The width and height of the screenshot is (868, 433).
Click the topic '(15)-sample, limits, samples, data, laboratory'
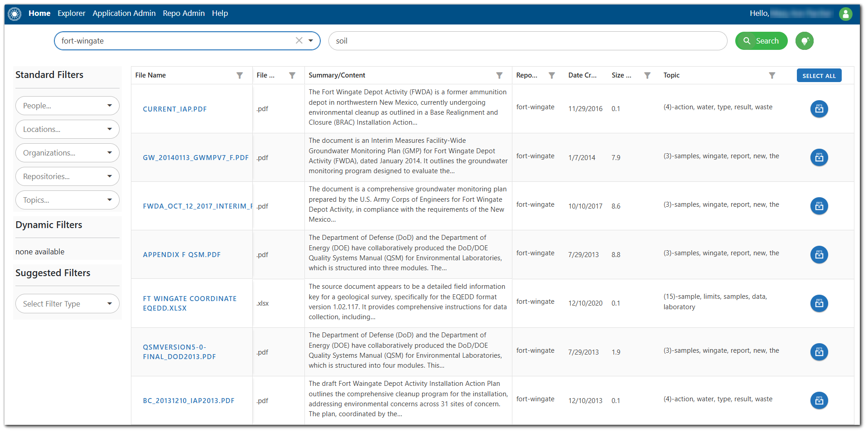[x=715, y=302]
